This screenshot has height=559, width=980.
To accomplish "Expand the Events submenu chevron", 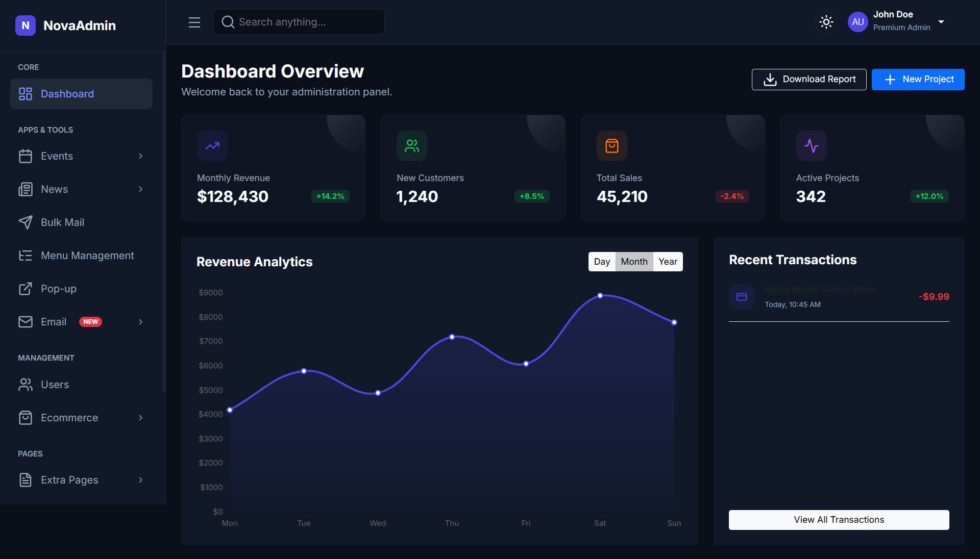I will point(141,156).
